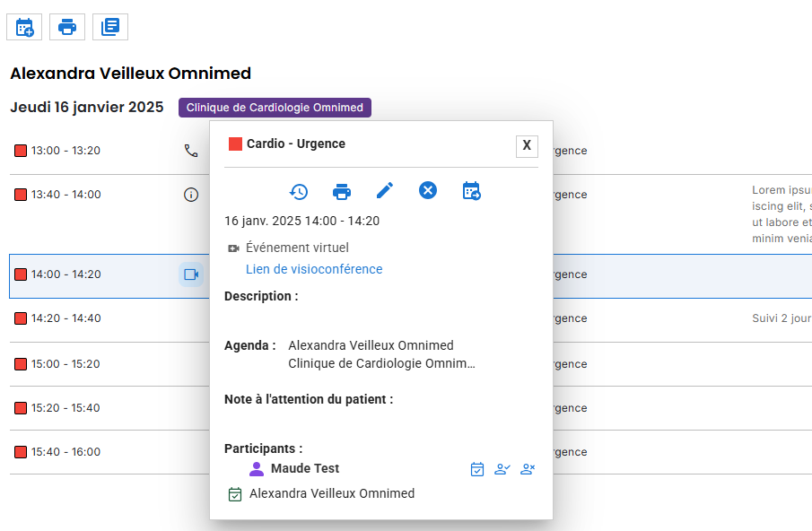Select the 15:00 - 15:20 appointment row
Image resolution: width=812 pixels, height=531 pixels.
(109, 364)
